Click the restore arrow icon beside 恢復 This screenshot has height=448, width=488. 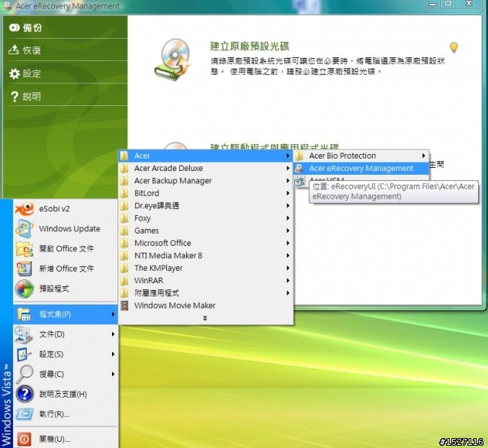pyautogui.click(x=14, y=50)
